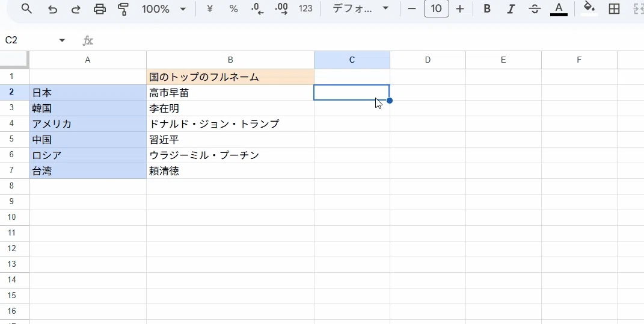Select row 12 header
Viewport: 644px width, 324px height.
14,248
